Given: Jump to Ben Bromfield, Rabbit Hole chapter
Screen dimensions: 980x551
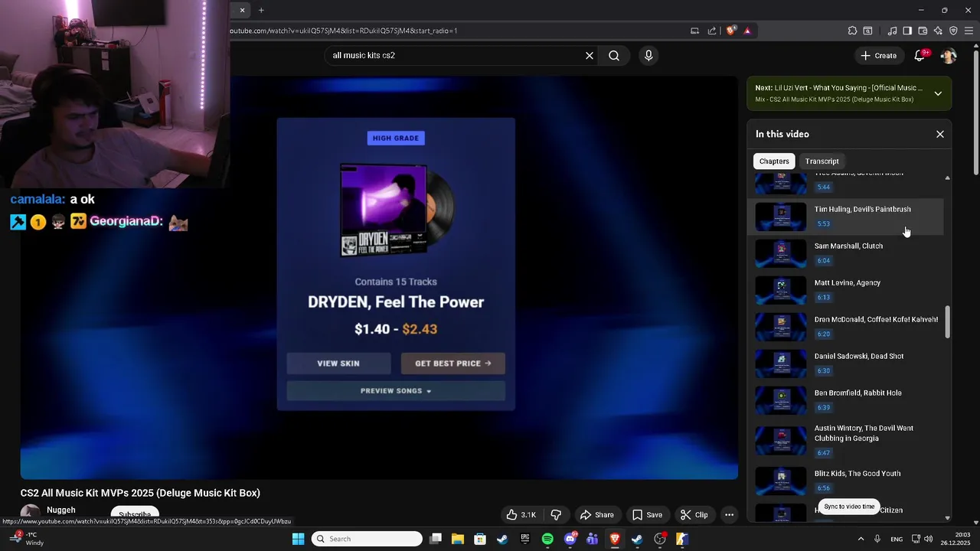Looking at the screenshot, I should (x=846, y=400).
